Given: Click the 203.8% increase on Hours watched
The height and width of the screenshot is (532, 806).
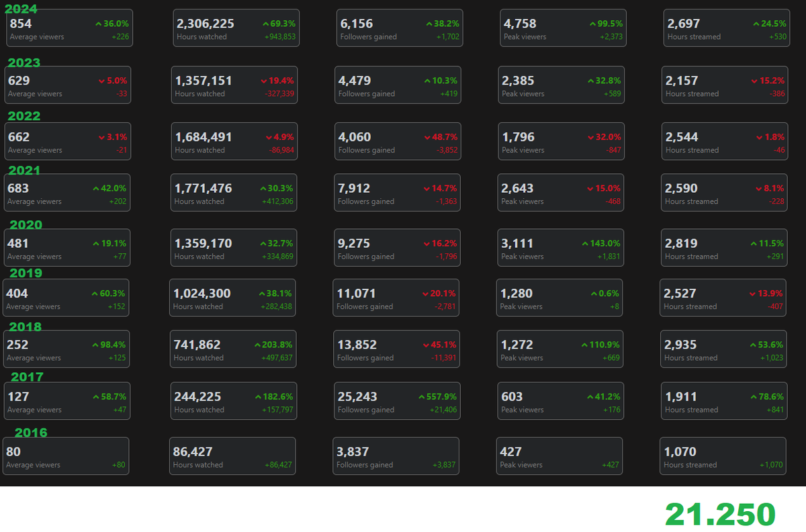Looking at the screenshot, I should [273, 345].
